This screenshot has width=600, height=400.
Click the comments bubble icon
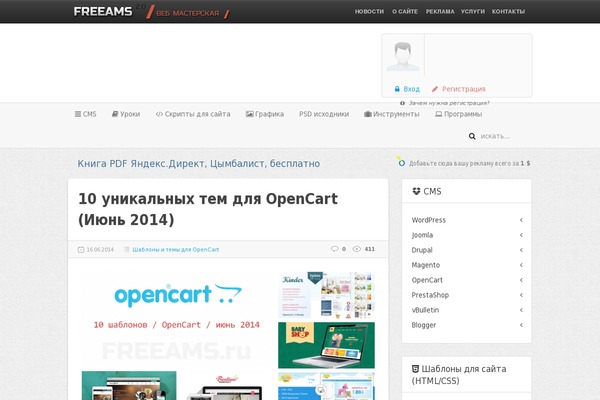(334, 249)
